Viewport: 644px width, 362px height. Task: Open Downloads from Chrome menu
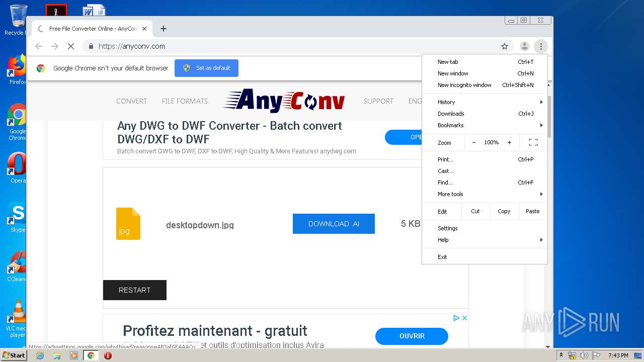click(485, 114)
